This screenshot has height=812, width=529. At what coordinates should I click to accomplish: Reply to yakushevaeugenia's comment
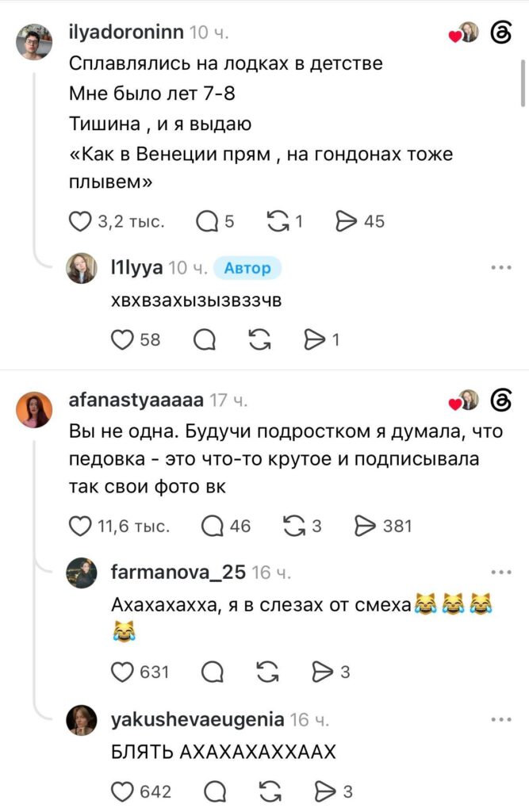point(215,792)
